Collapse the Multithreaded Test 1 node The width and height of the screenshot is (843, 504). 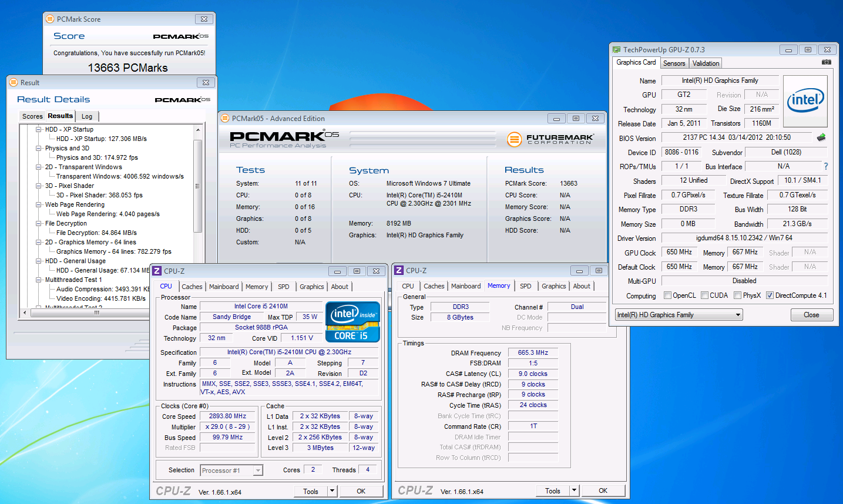[39, 280]
